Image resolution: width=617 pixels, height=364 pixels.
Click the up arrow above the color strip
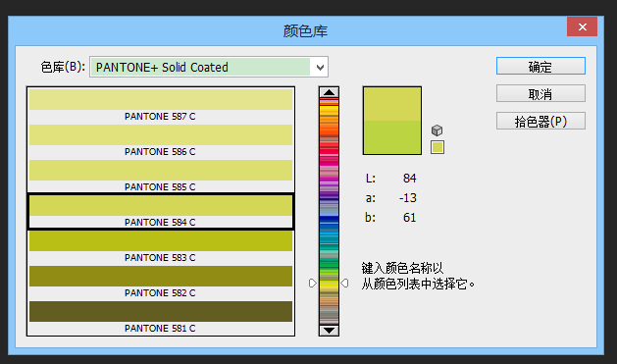(x=329, y=92)
